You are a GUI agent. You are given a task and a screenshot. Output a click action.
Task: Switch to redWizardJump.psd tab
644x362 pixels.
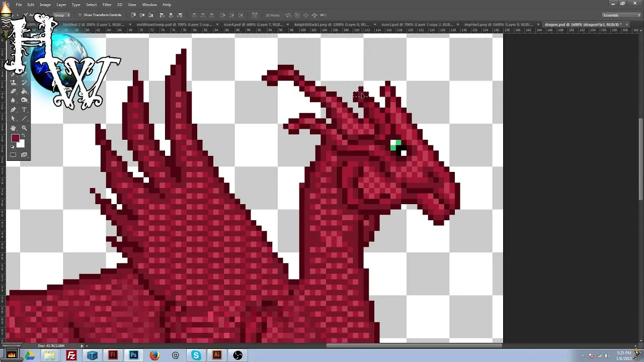point(174,24)
